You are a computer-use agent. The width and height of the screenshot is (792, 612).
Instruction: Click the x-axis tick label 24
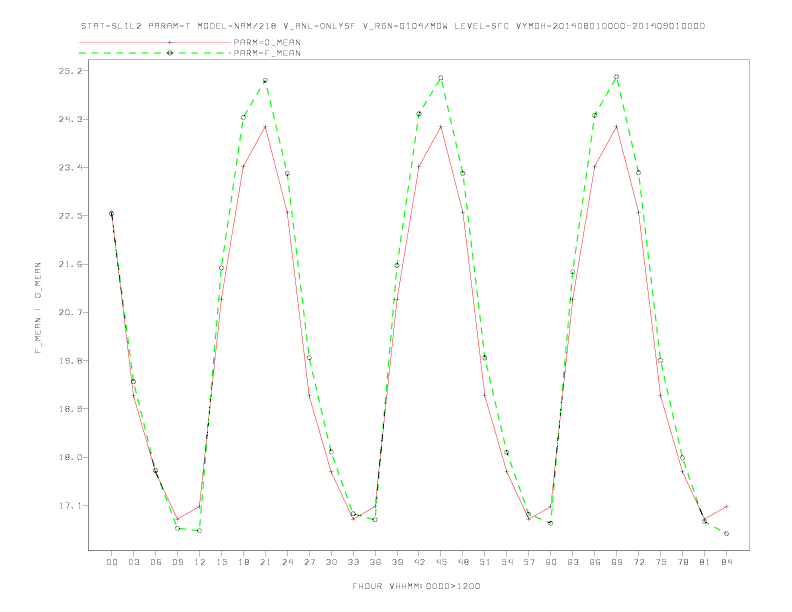287,562
